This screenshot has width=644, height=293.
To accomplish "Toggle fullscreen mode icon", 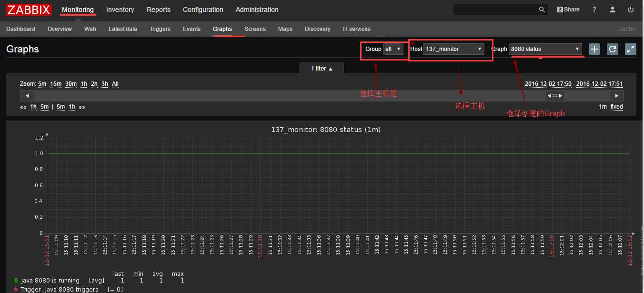I will point(631,49).
